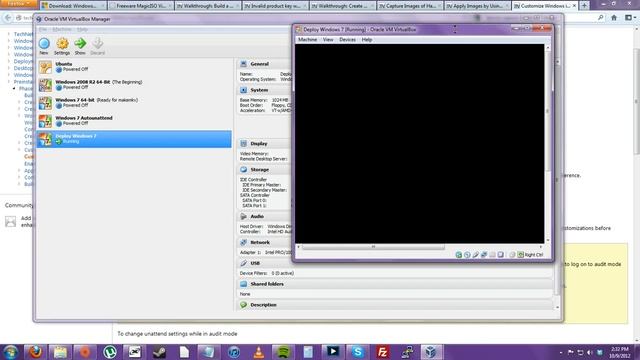Switch to Freeware MagicISO browser tab

click(141, 6)
